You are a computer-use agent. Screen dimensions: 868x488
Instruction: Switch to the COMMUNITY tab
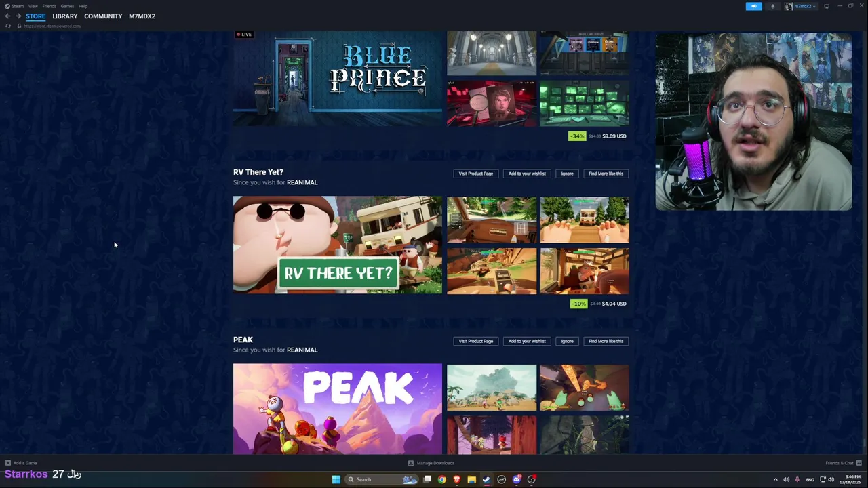[x=103, y=16]
